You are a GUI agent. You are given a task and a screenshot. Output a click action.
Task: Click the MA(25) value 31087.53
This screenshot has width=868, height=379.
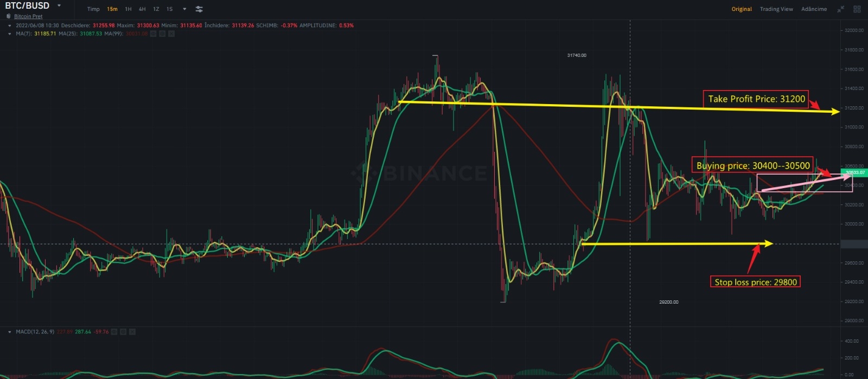pyautogui.click(x=91, y=34)
